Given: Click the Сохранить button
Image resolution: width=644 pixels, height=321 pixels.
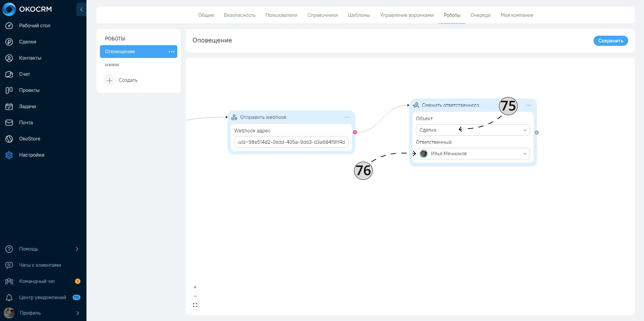Looking at the screenshot, I should [610, 41].
